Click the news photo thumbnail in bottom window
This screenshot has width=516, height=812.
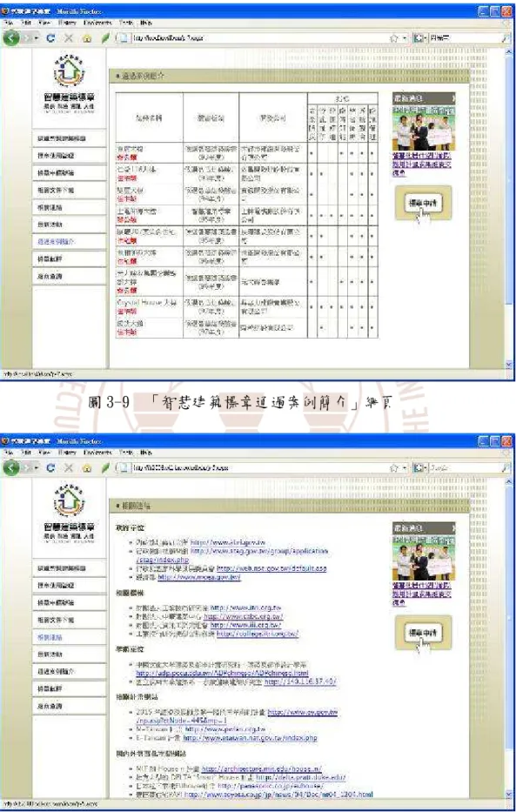[x=424, y=558]
